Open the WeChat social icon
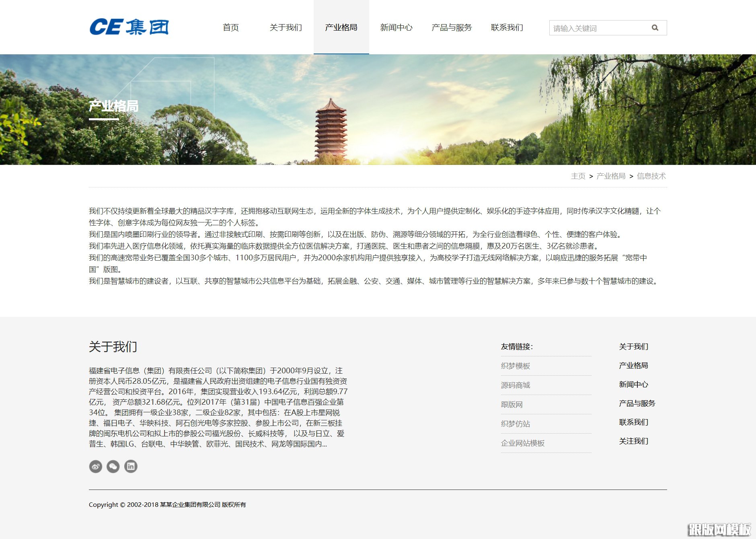756x539 pixels. 113,467
